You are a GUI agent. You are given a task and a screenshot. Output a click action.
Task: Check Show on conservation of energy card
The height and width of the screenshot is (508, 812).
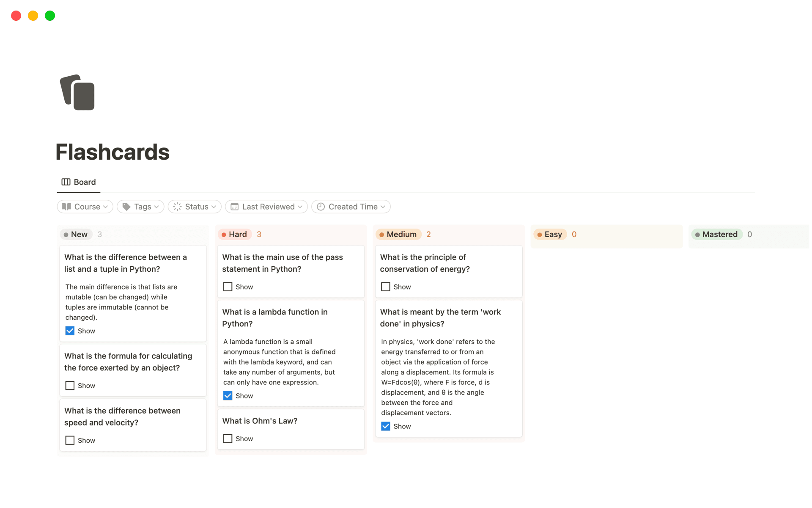tap(385, 287)
